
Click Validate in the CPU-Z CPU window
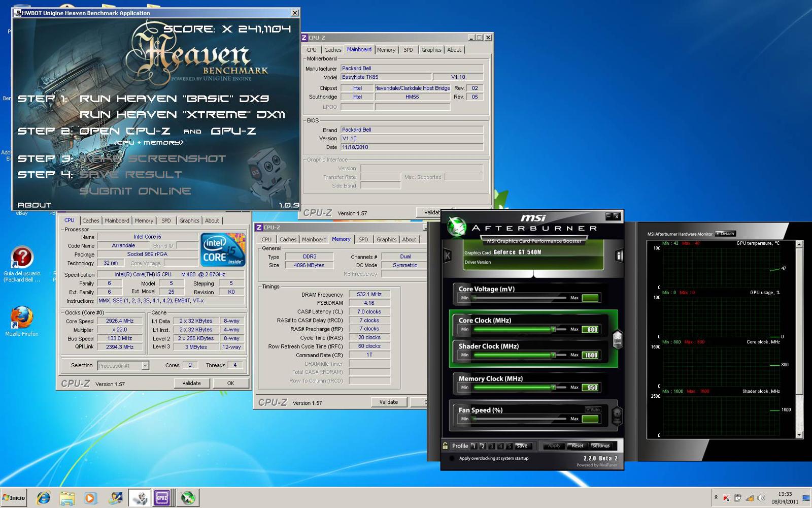(191, 383)
